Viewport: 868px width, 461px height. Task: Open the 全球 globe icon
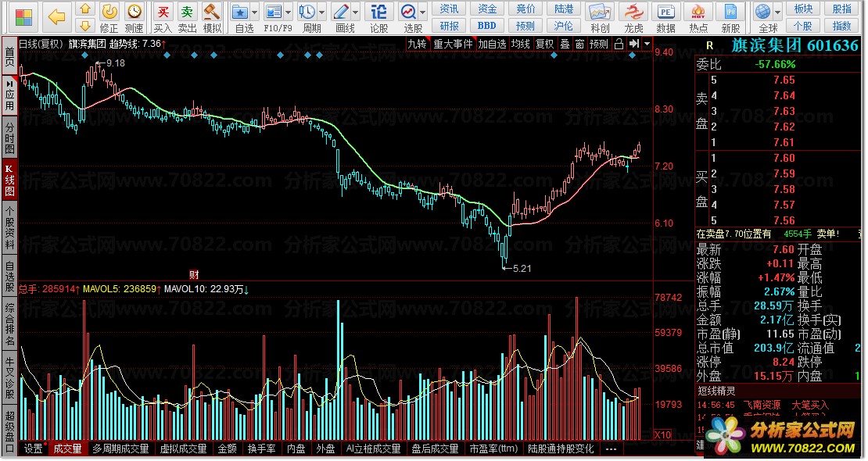coord(762,12)
